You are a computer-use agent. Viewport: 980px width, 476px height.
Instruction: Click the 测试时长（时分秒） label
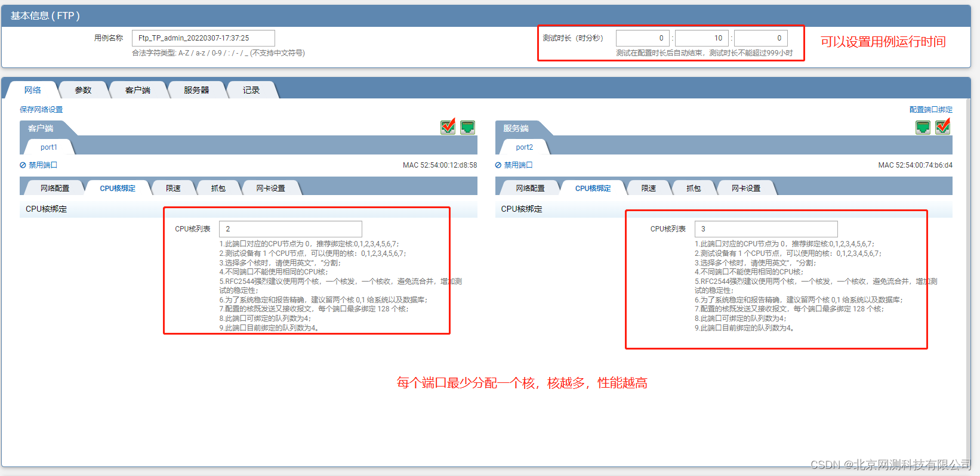[x=573, y=38]
